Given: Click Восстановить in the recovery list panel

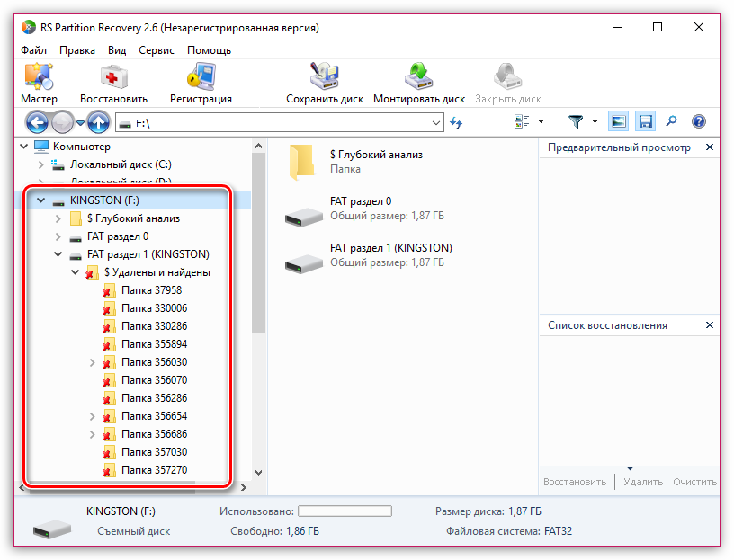Looking at the screenshot, I should click(x=575, y=482).
